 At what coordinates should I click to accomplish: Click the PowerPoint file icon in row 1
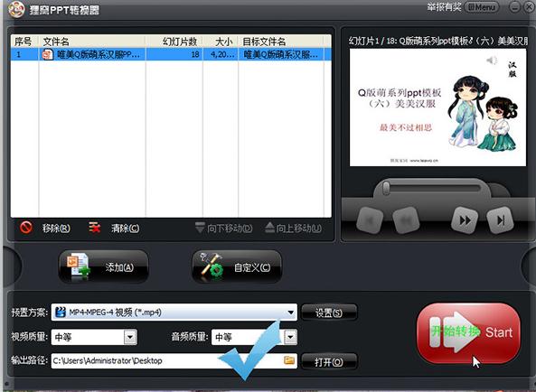tap(48, 54)
